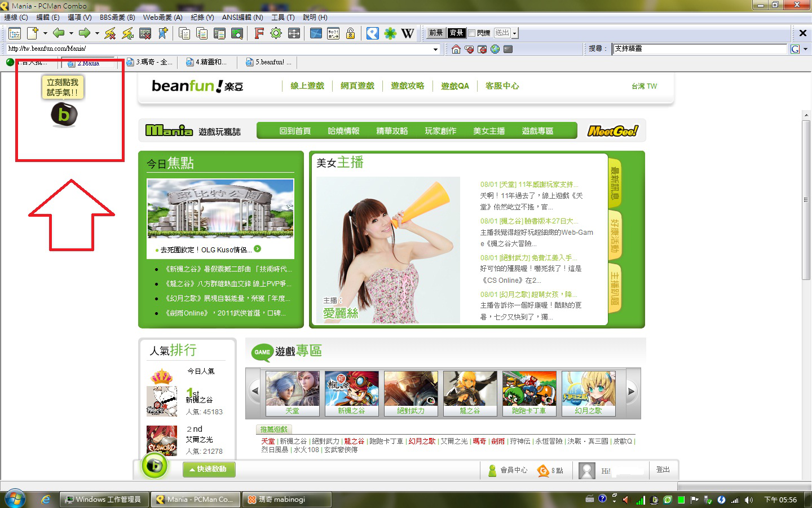This screenshot has width=812, height=508.
Task: Go to 客服中心 customer service
Action: pos(502,86)
